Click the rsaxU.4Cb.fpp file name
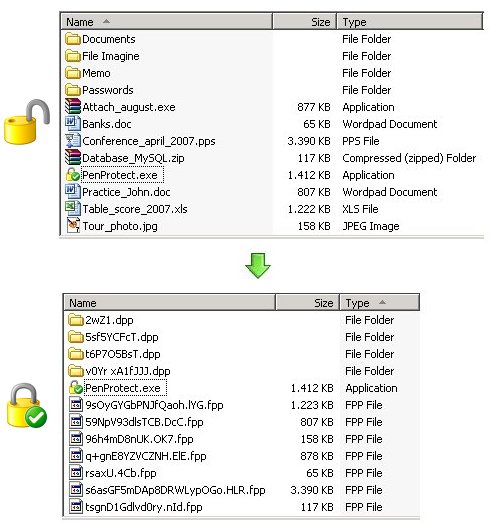This screenshot has width=491, height=524. pos(121,473)
